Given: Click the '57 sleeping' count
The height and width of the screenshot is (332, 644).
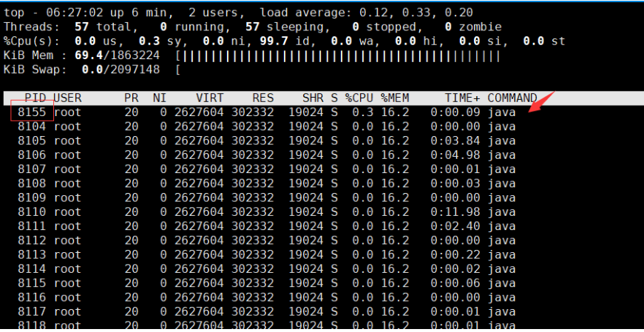Looking at the screenshot, I should pyautogui.click(x=285, y=27).
